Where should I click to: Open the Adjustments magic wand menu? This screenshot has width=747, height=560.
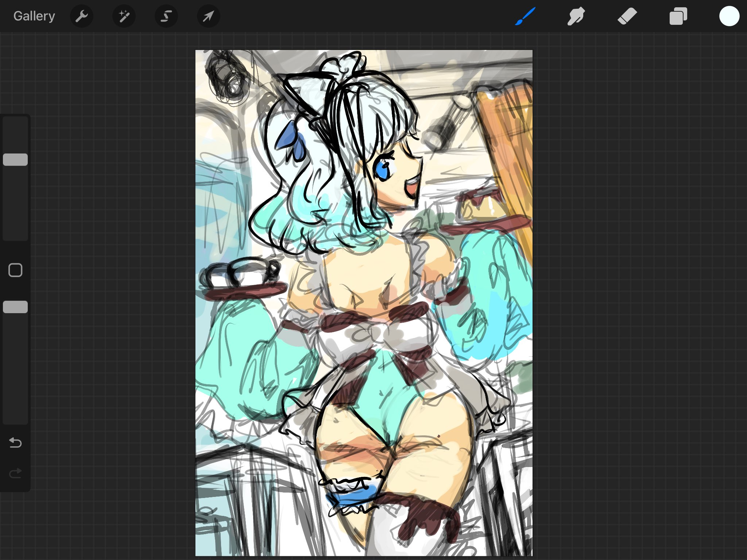124,16
